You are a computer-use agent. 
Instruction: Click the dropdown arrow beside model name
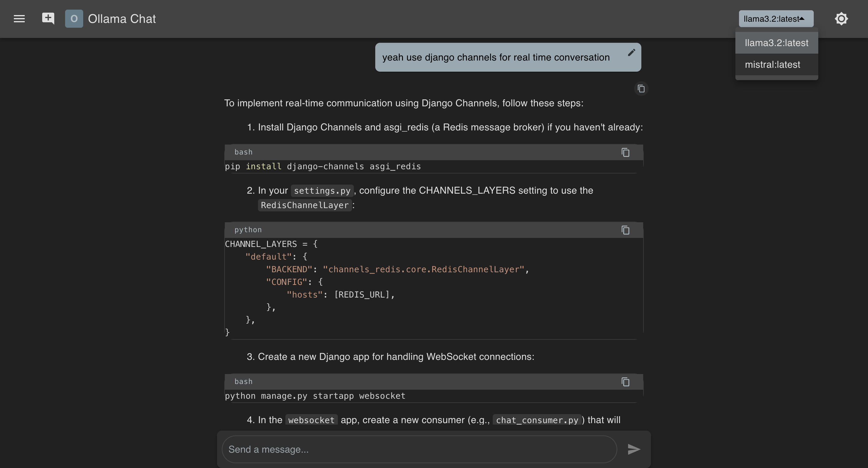[x=802, y=19]
